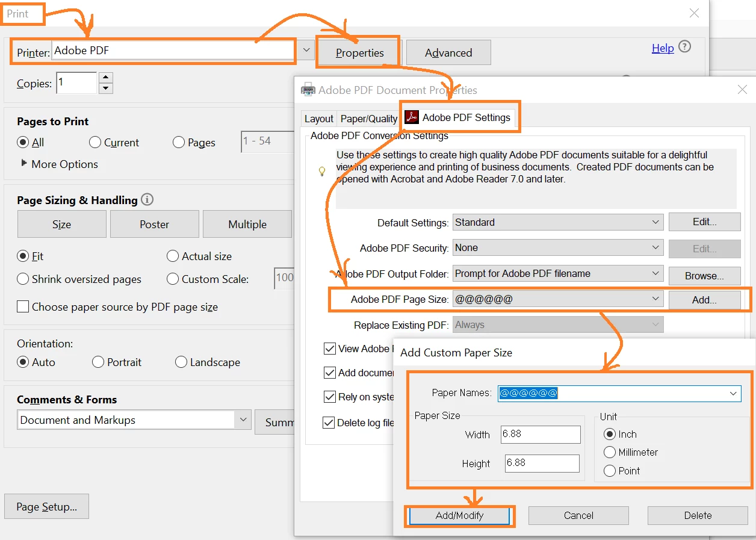The width and height of the screenshot is (756, 540).
Task: Close the Adobe PDF Document Properties dialog
Action: (x=742, y=90)
